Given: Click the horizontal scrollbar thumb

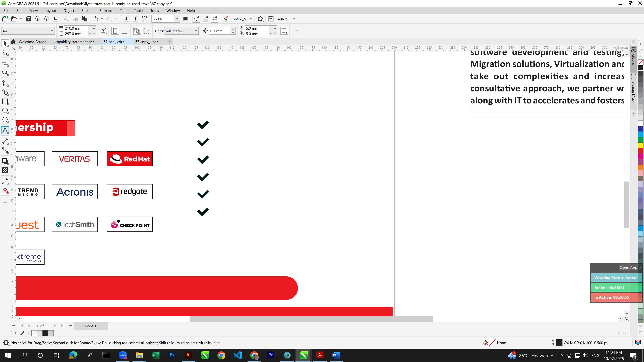Looking at the screenshot, I should pos(311,319).
